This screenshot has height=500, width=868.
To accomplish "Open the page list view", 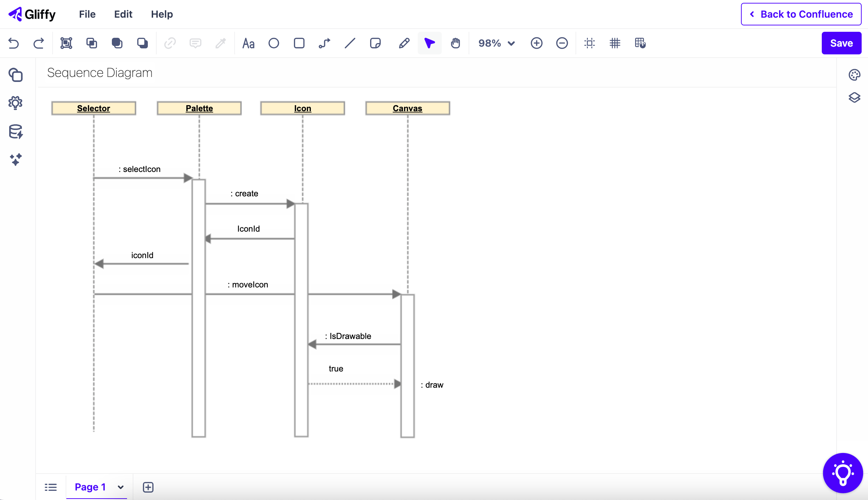I will click(x=51, y=487).
